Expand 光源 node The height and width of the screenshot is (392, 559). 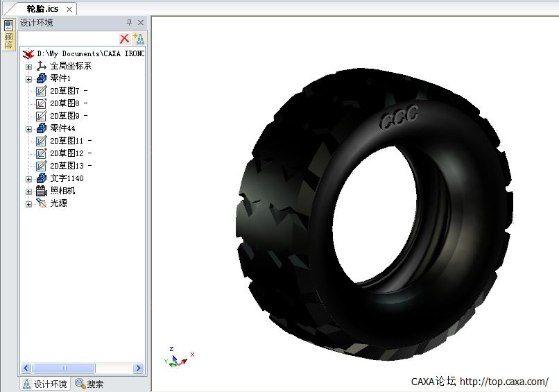coord(29,204)
